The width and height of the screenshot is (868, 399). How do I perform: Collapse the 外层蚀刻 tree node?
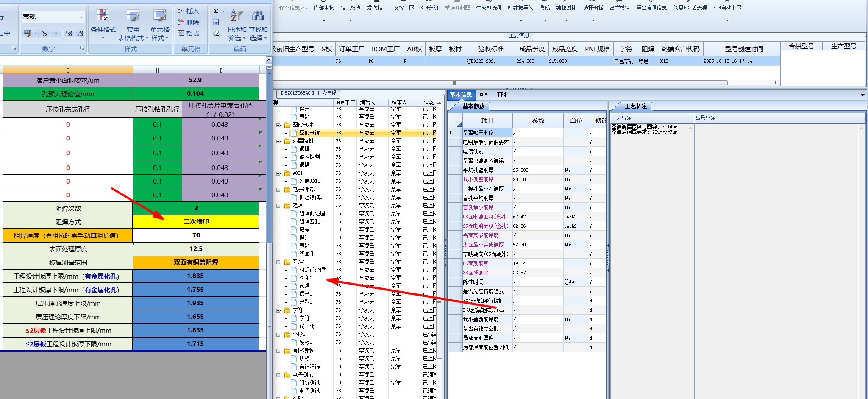point(279,141)
